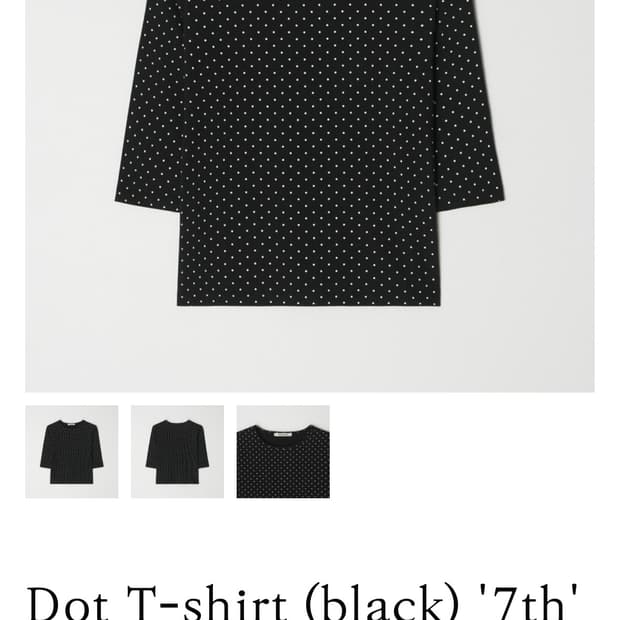Click the dotted fabric in the third thumbnail

pos(283,471)
